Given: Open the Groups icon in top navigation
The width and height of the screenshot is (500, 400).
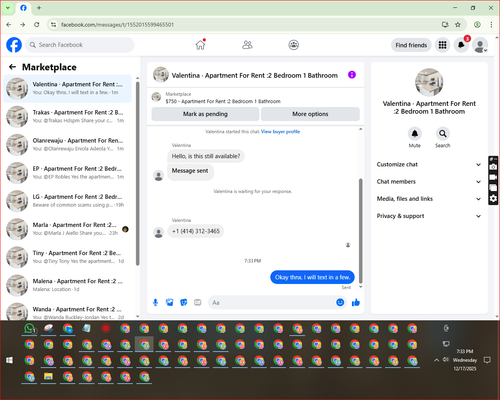Looking at the screenshot, I should (x=294, y=45).
